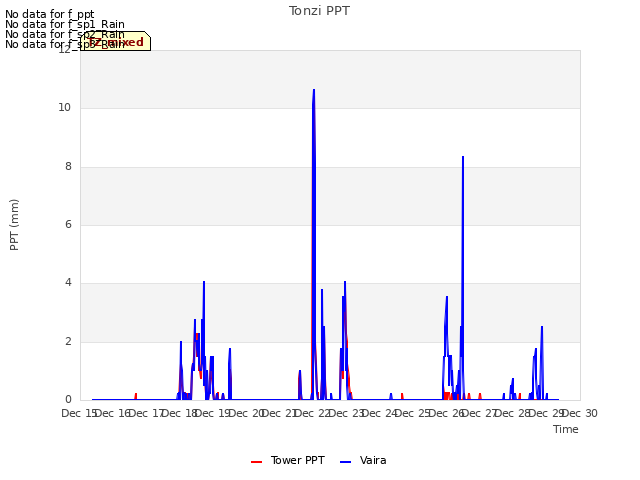Click the 'No data for f_ppt' message
640x480 pixels.
49,14
